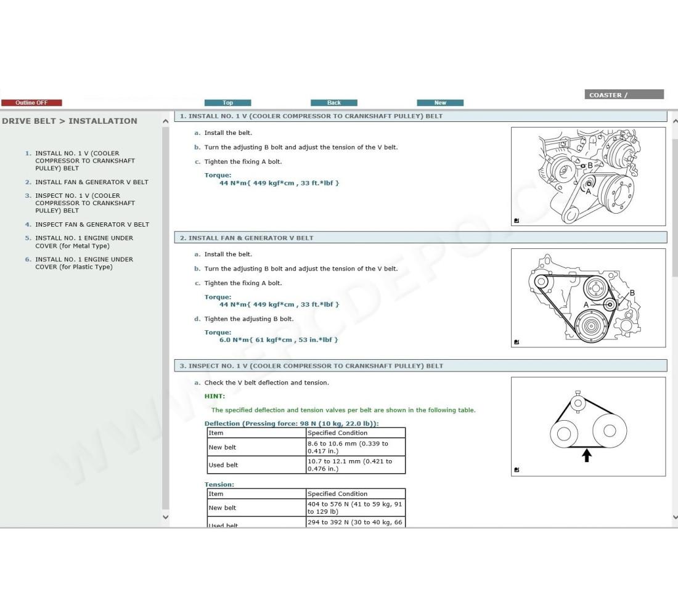Select the green HINT: label
Screen dimensions: 678x616
point(214,396)
